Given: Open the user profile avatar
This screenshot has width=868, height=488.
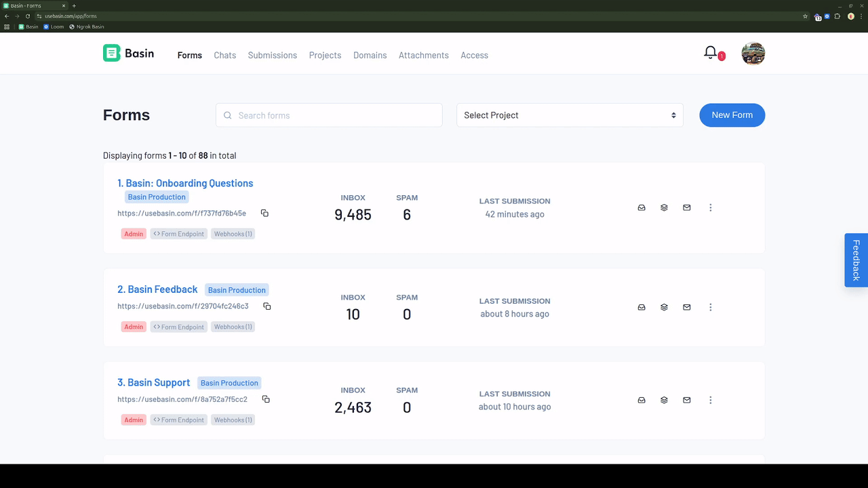Looking at the screenshot, I should click(753, 54).
